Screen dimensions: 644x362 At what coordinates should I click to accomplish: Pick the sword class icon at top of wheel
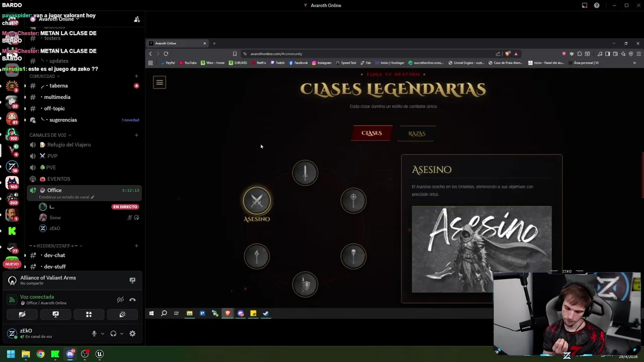(305, 173)
